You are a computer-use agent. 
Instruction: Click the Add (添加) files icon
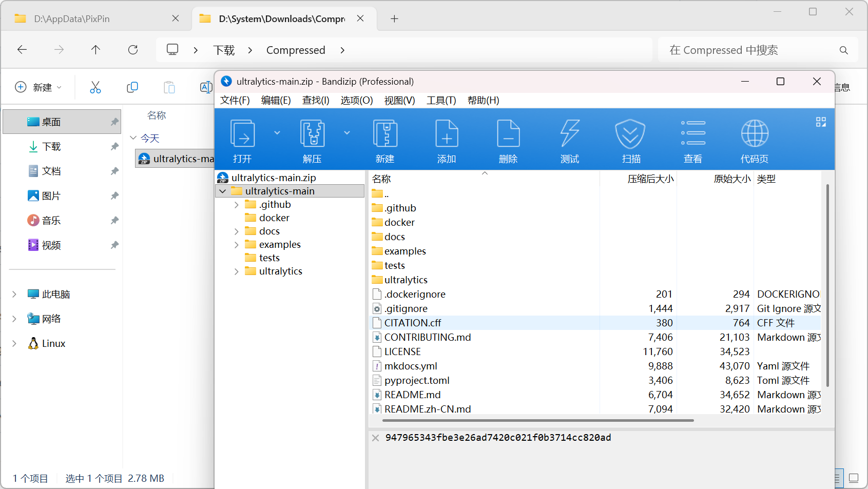tap(447, 134)
